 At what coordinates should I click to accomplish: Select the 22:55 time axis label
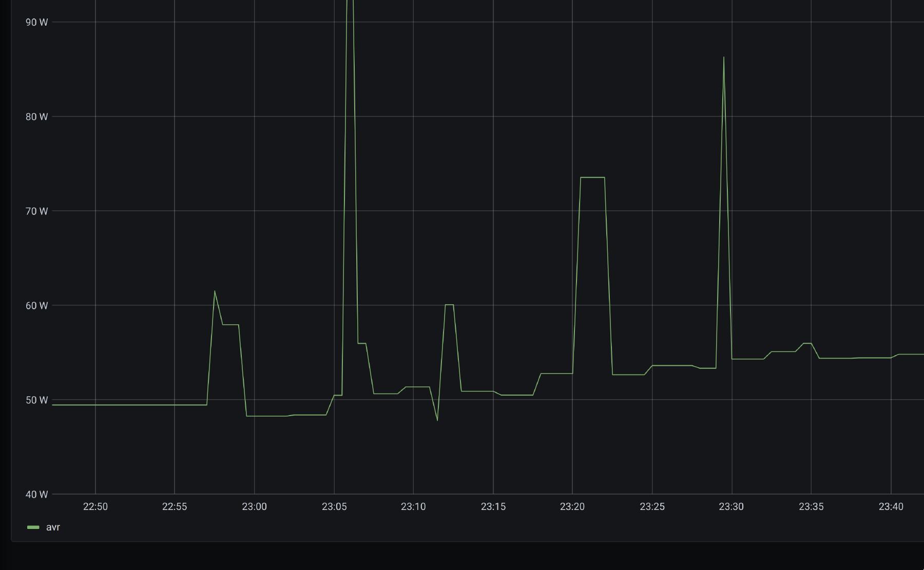click(175, 506)
